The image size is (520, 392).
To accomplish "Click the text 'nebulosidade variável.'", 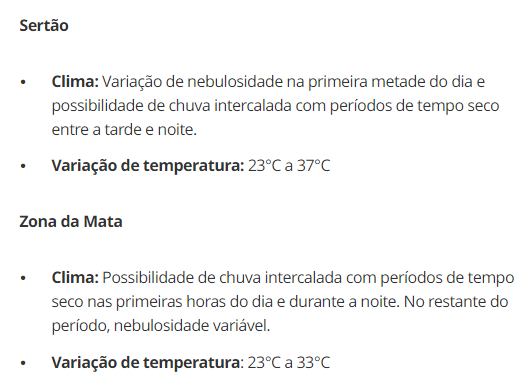I will click(192, 326).
